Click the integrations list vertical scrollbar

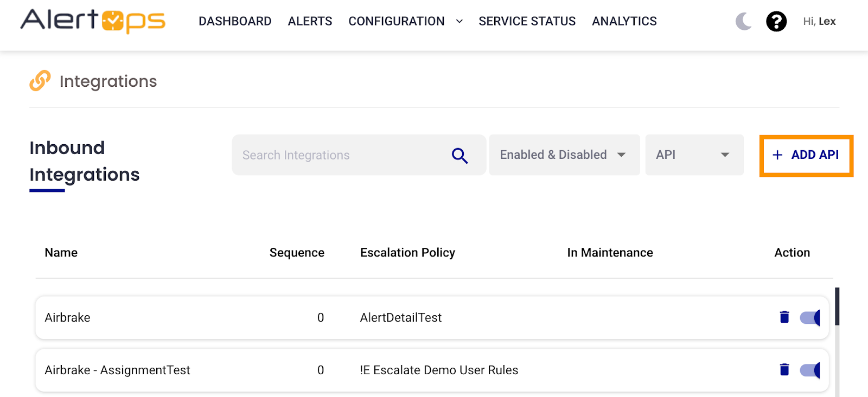tap(837, 307)
